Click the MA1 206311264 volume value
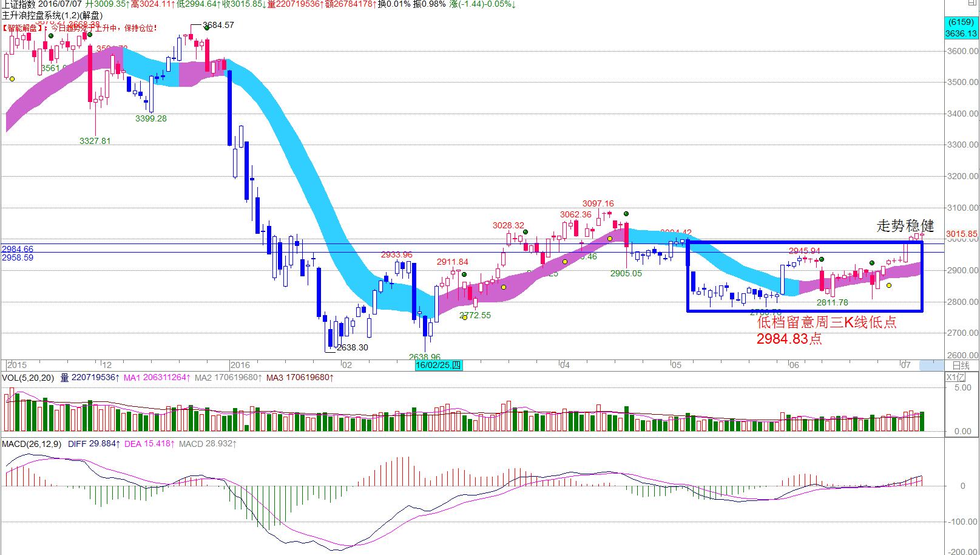Image resolution: width=980 pixels, height=555 pixels. coord(157,378)
